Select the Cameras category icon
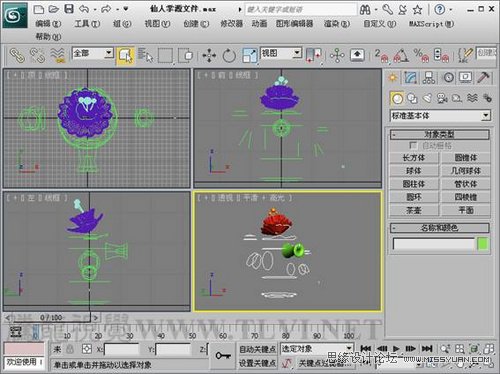The height and width of the screenshot is (374, 500). click(442, 98)
